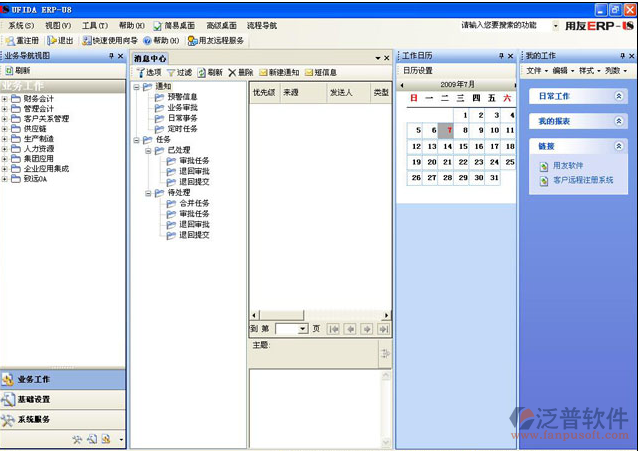639x451 pixels.
Task: Click the 重注册 re-register toolbar icon
Action: pos(22,41)
